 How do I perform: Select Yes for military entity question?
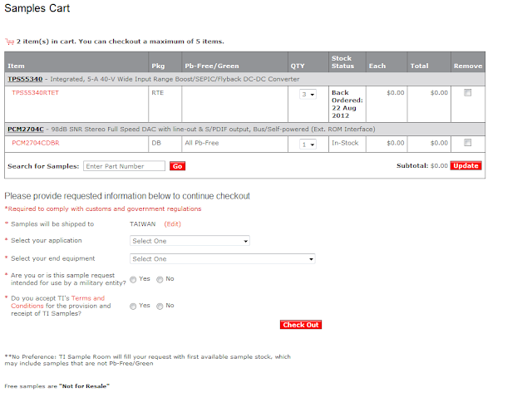coord(133,280)
